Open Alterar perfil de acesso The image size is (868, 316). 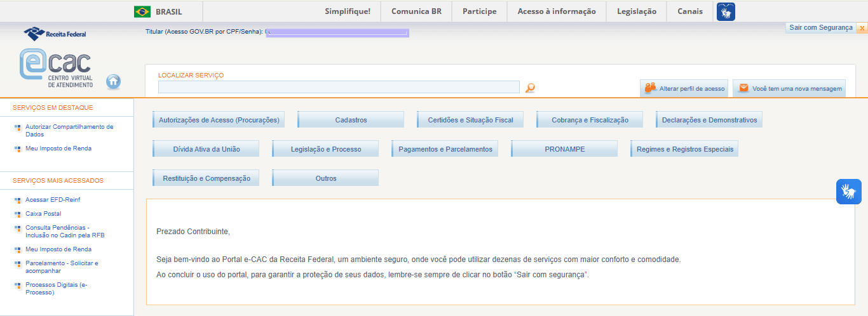click(x=683, y=89)
